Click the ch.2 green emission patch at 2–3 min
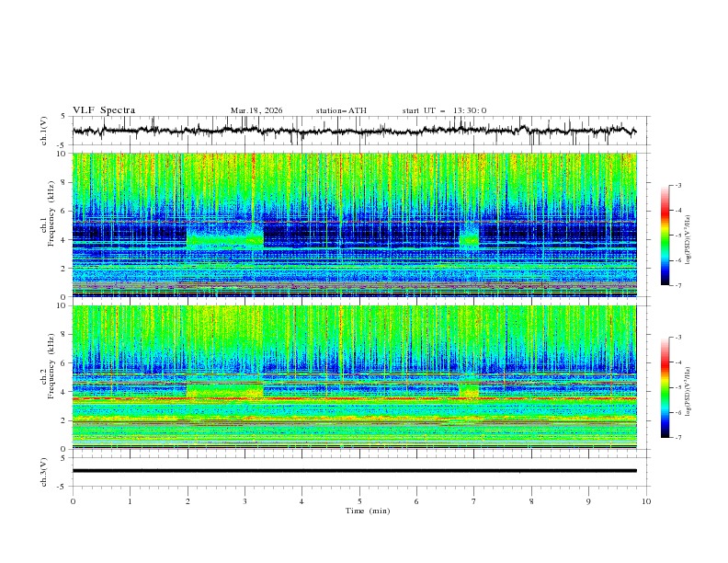 tap(225, 390)
